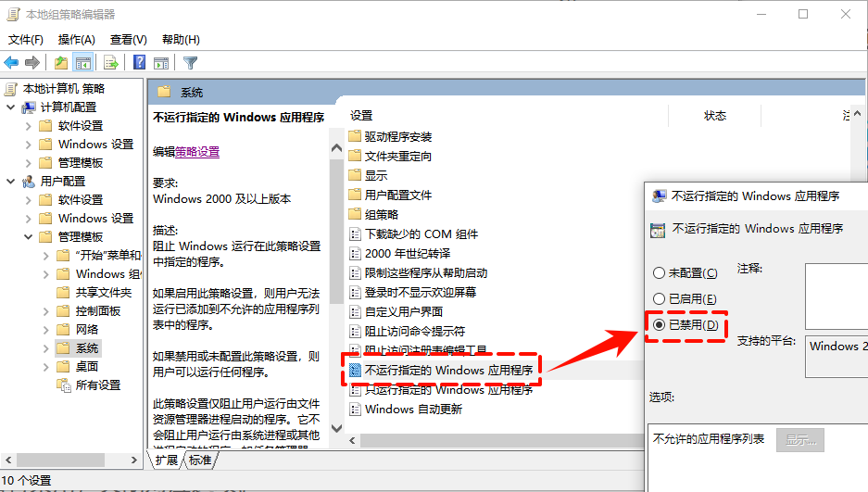Click tree pane scroll-right arrow
868x492 pixels.
pos(133,460)
